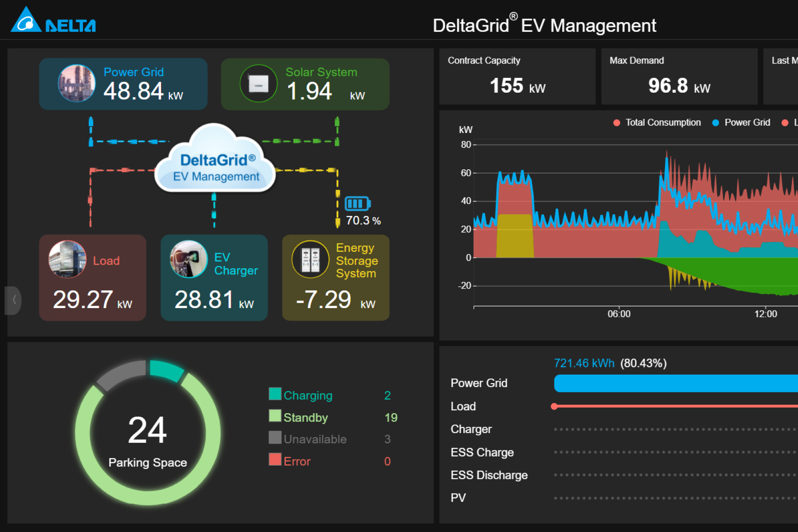Open the Load 29.27 kW card
798x532 pixels.
[93, 278]
